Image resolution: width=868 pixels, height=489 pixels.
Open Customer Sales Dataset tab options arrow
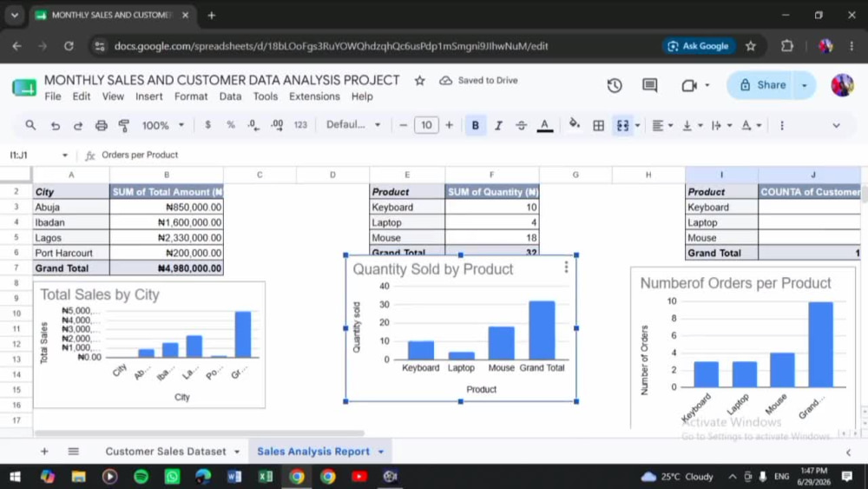click(x=237, y=452)
